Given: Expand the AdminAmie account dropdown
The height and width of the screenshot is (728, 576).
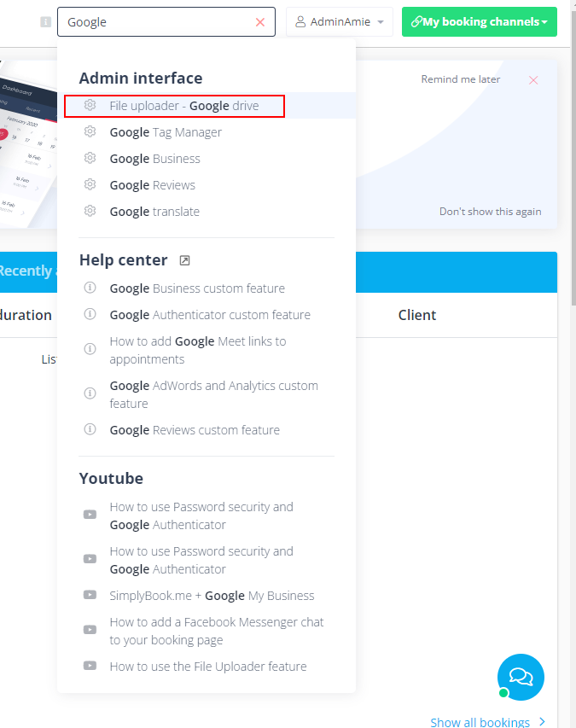Looking at the screenshot, I should [340, 22].
